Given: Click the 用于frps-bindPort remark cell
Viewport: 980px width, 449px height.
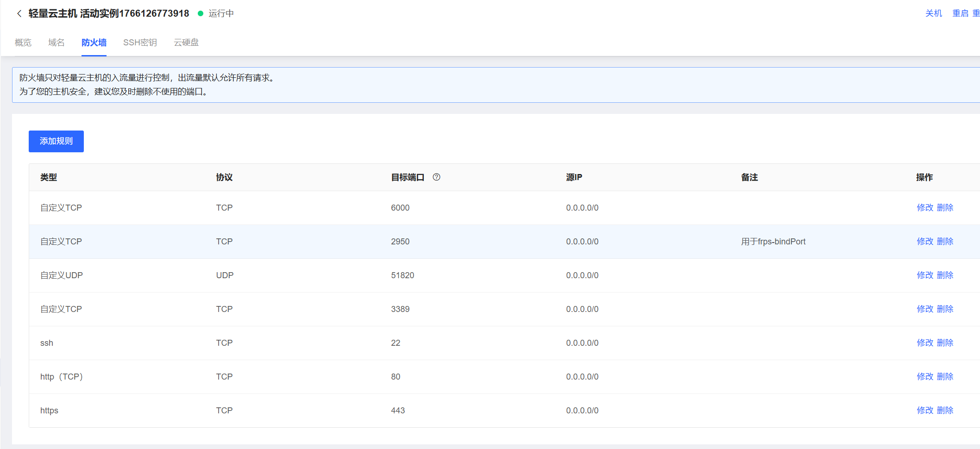Looking at the screenshot, I should click(x=773, y=241).
